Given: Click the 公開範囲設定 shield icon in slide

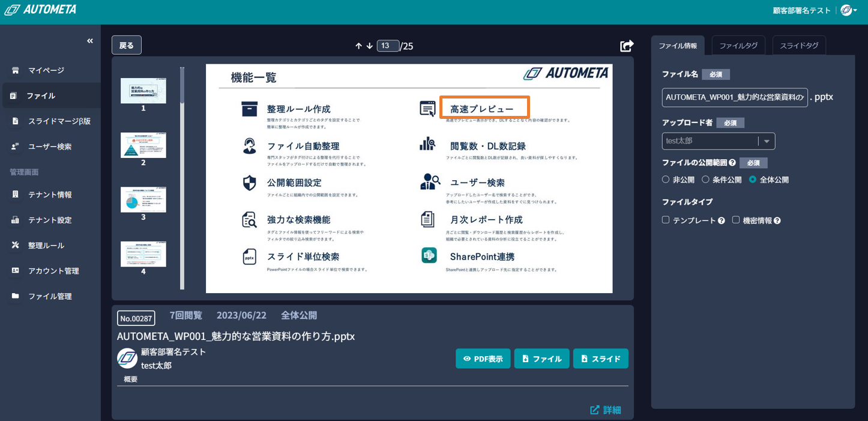Looking at the screenshot, I should [250, 183].
